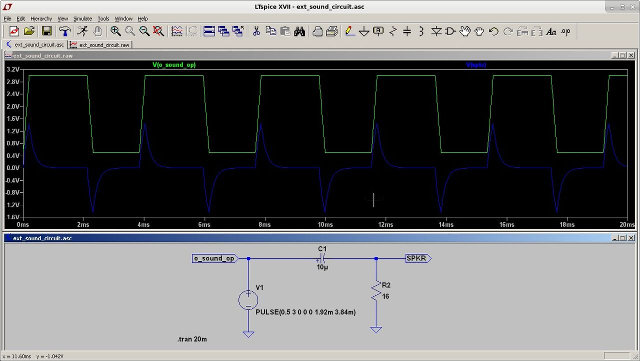Click the Paste clipboard icon
This screenshot has height=361, width=640.
(x=285, y=31)
